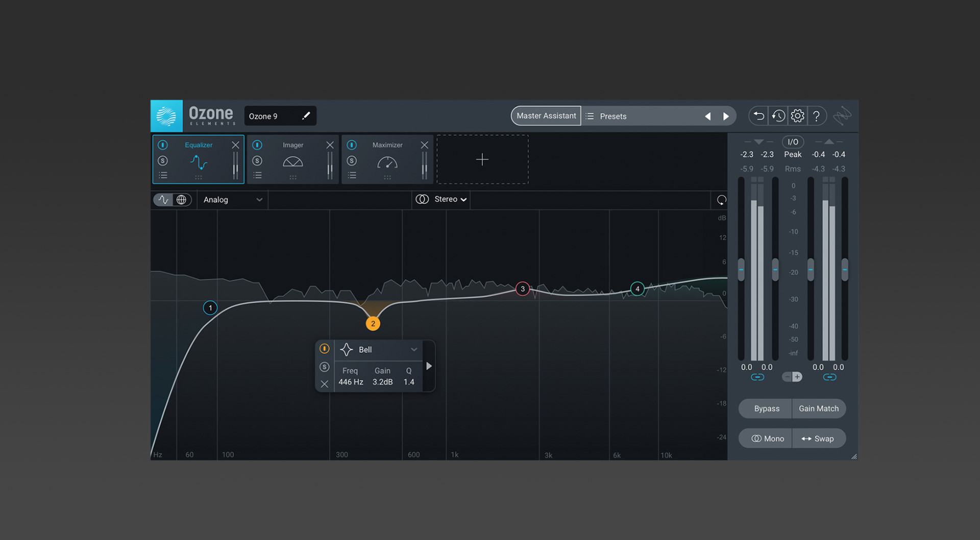Open the Analog EQ mode dropdown
This screenshot has width=980, height=540.
233,200
